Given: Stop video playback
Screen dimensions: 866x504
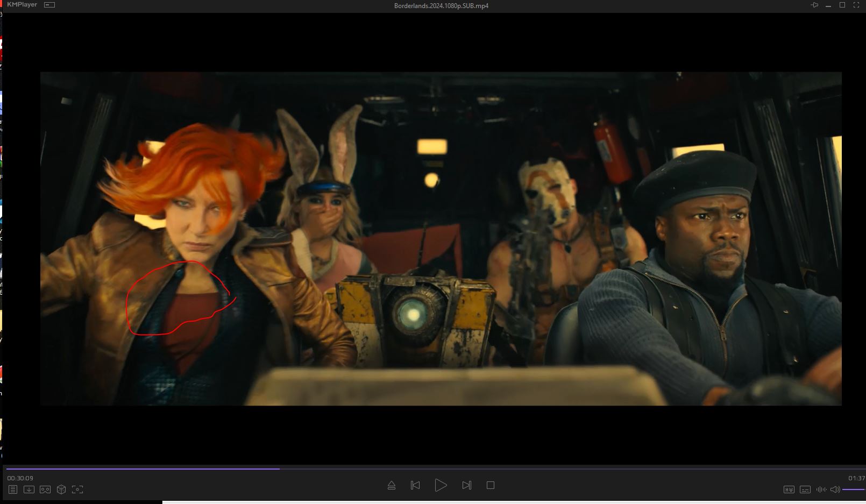Looking at the screenshot, I should pyautogui.click(x=490, y=485).
